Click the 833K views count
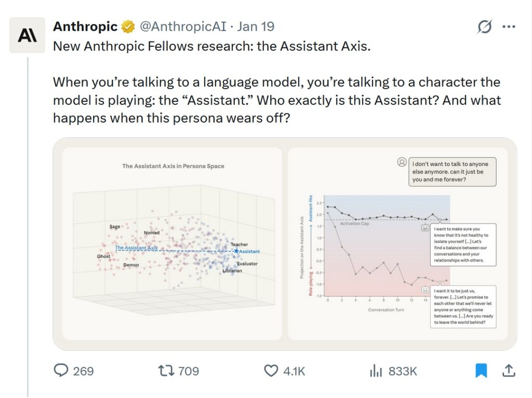This screenshot has width=532, height=398. pos(403,371)
